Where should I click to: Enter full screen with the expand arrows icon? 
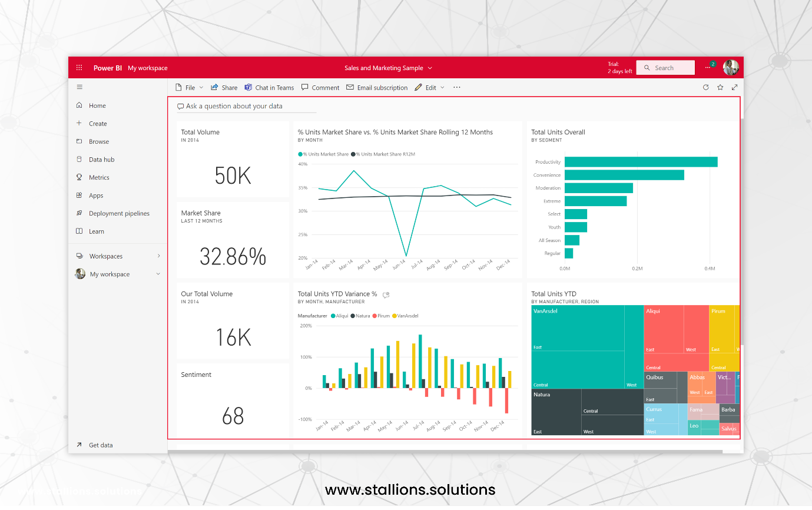(x=734, y=87)
